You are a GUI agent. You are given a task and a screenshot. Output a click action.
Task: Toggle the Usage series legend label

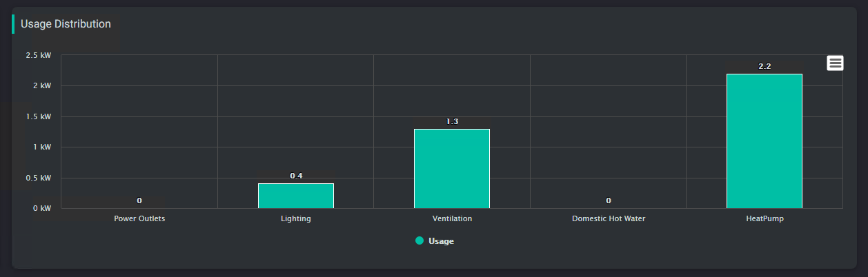click(441, 241)
